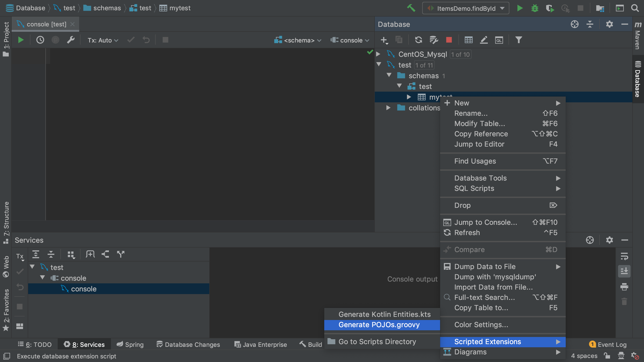The height and width of the screenshot is (362, 644).
Task: Choose Modify Table... from context menu
Action: point(479,123)
